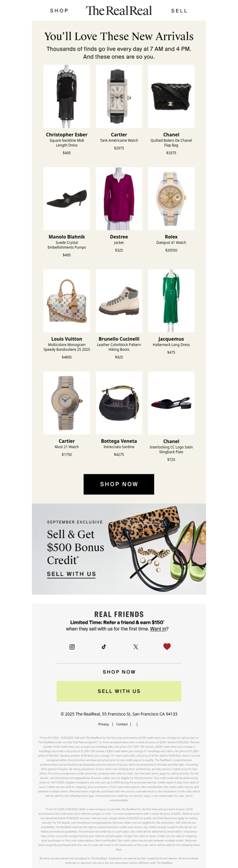This screenshot has width=238, height=868.
Task: Open the Contact footer link
Action: (x=122, y=724)
